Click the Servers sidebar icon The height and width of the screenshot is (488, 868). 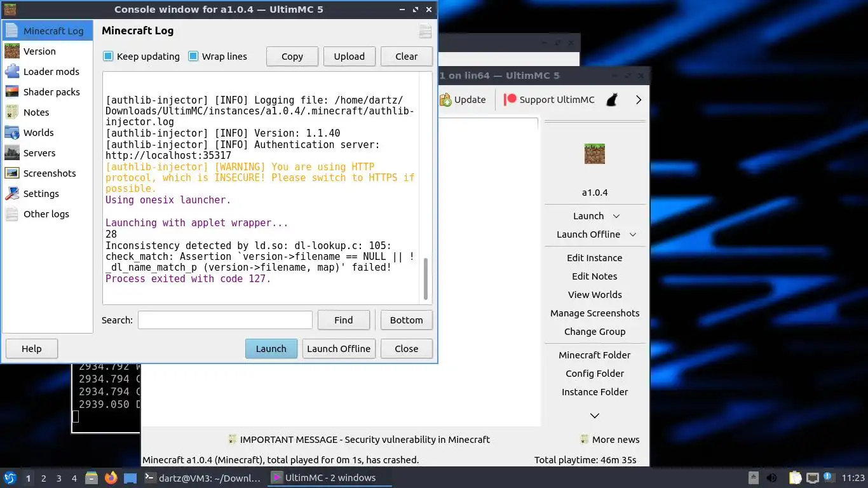pyautogui.click(x=12, y=152)
